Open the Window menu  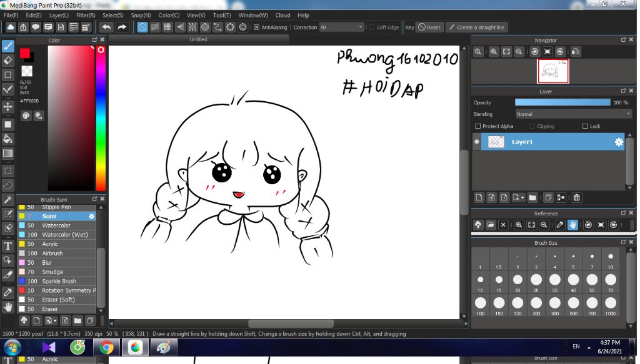[253, 15]
